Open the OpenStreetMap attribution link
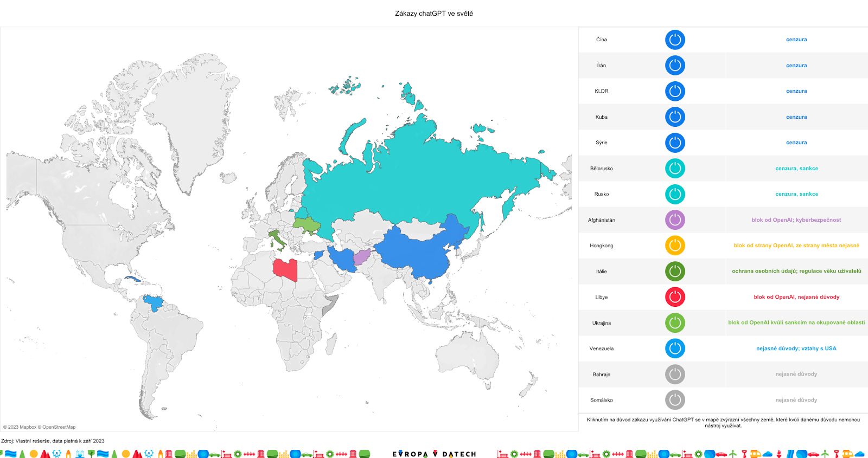 click(x=58, y=427)
